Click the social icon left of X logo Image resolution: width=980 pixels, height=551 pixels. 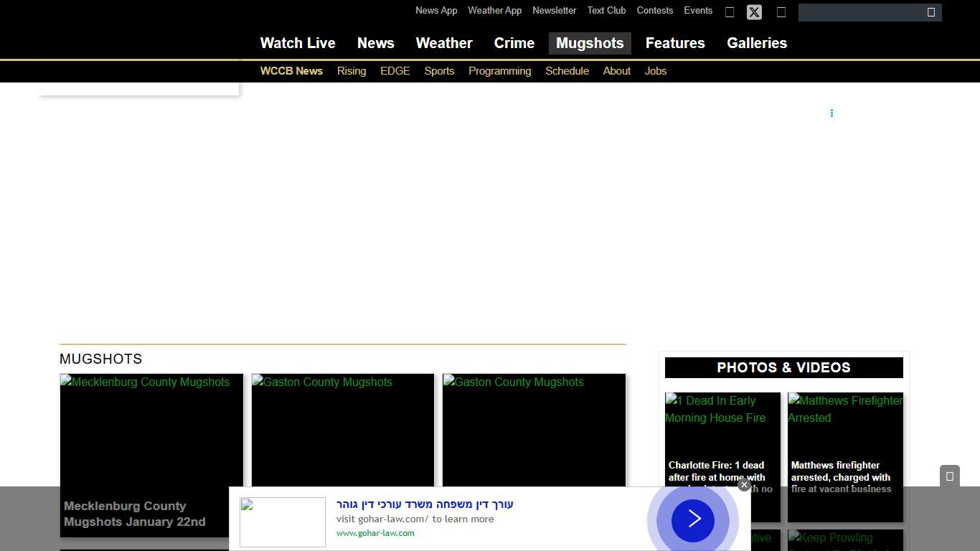[x=730, y=12]
